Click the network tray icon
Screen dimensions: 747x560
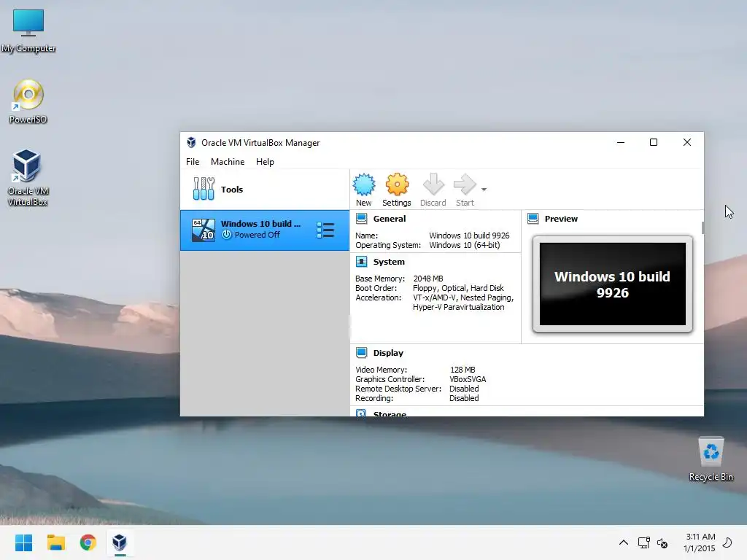pos(643,542)
